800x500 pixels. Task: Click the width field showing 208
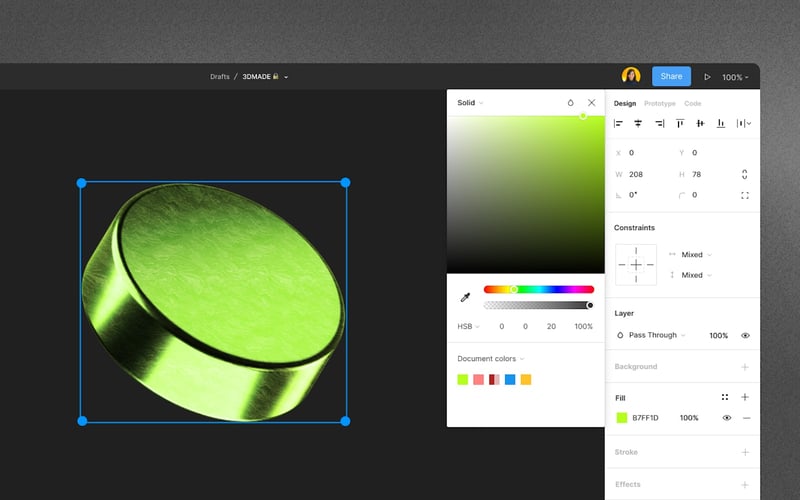coord(636,174)
